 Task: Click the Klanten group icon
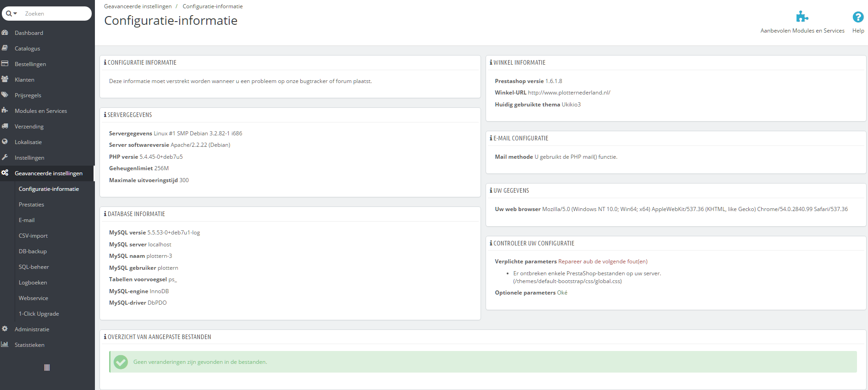click(5, 79)
